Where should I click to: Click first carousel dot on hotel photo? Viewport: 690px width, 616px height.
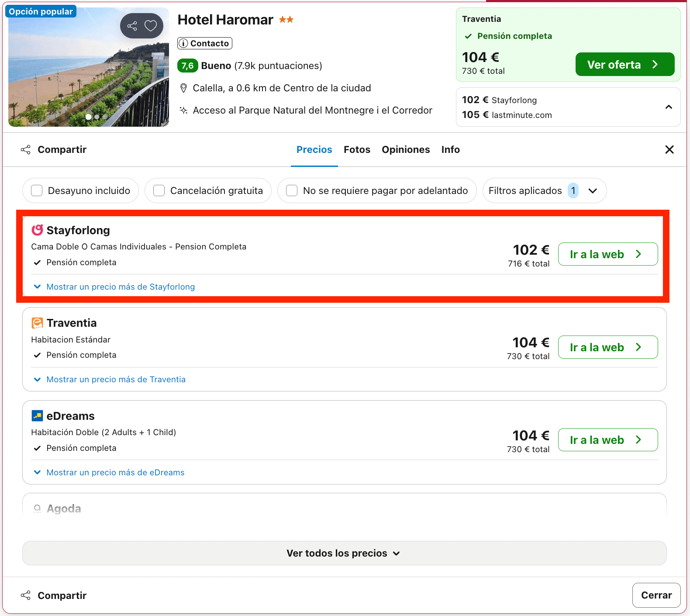89,117
